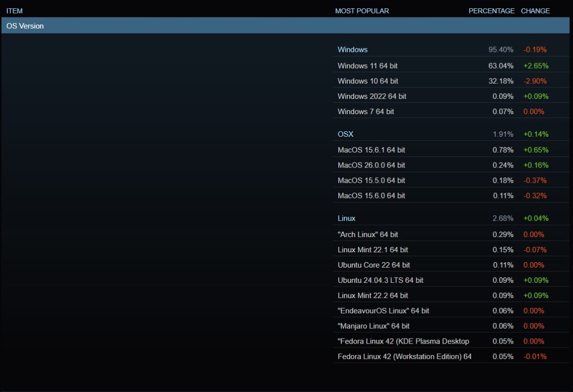Viewport: 573px width, 392px height.
Task: Click the ITEM column header
Action: [14, 11]
